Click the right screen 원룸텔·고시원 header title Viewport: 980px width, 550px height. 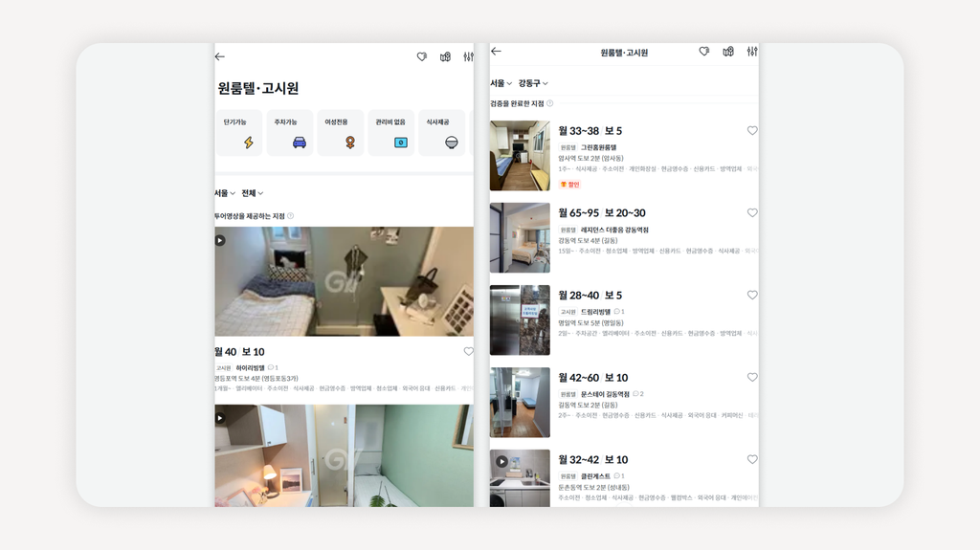(624, 53)
